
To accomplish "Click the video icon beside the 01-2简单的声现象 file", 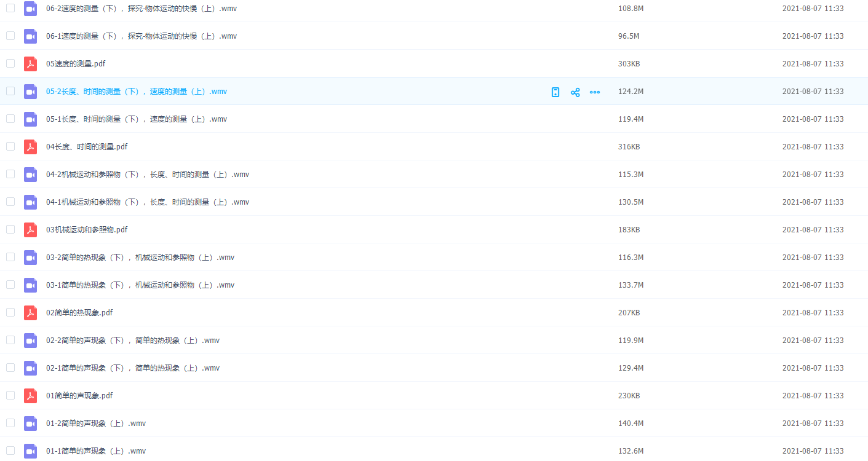I will (x=30, y=424).
